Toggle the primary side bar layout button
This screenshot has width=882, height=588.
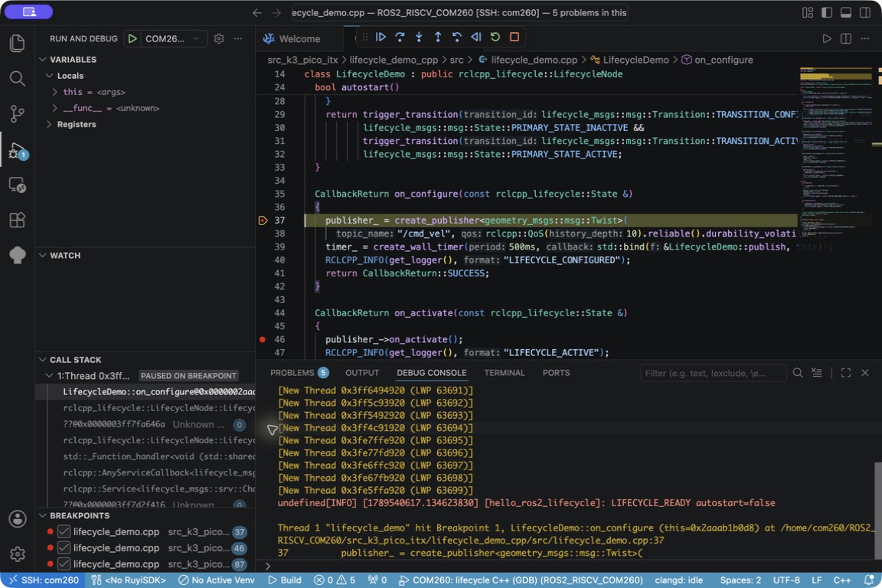(x=827, y=13)
